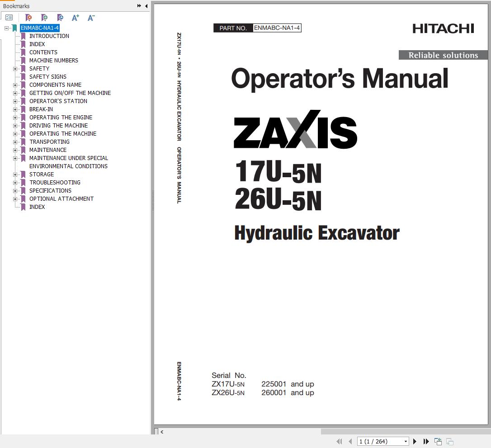
Task: Click the previous view icon
Action: coord(438,441)
